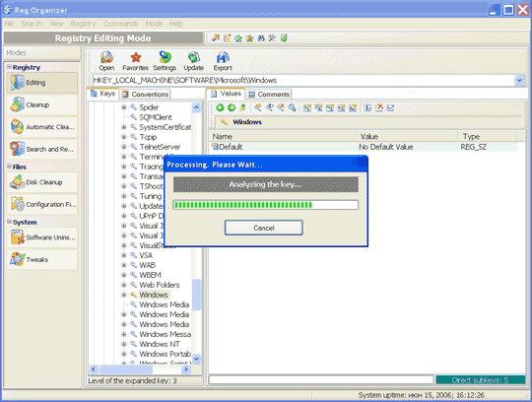Click the Analyzing the key progress bar
Viewport: 532px width, 402px height.
(x=266, y=205)
